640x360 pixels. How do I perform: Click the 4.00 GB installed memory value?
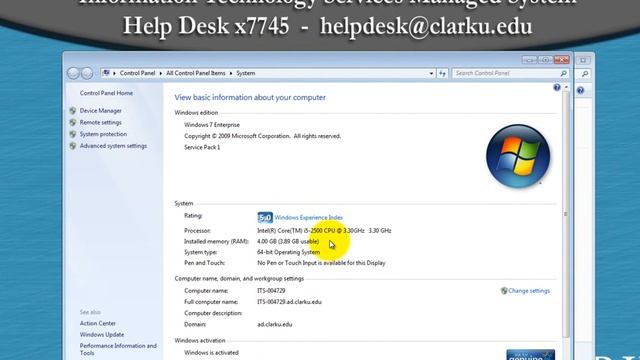click(288, 242)
